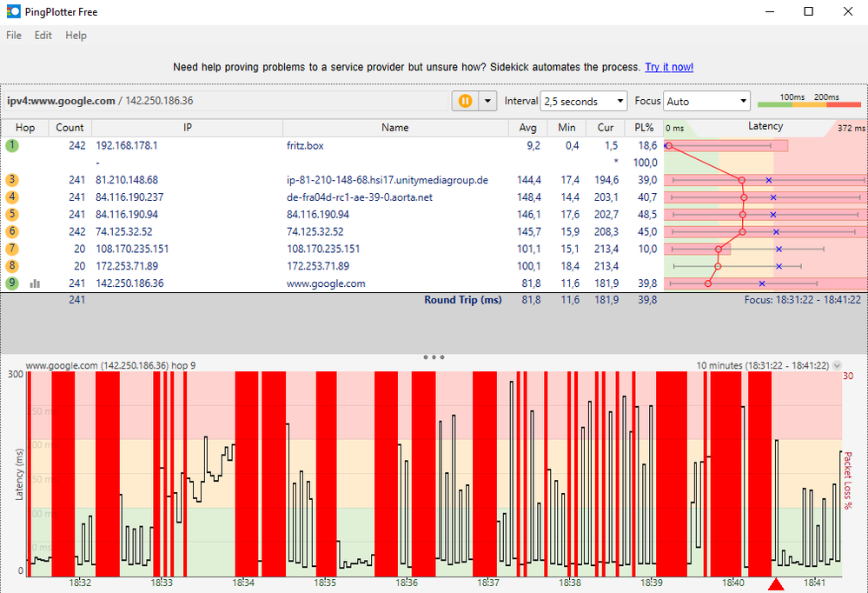The height and width of the screenshot is (593, 868).
Task: Select IP 81.210.148.68 cell
Action: tap(127, 180)
